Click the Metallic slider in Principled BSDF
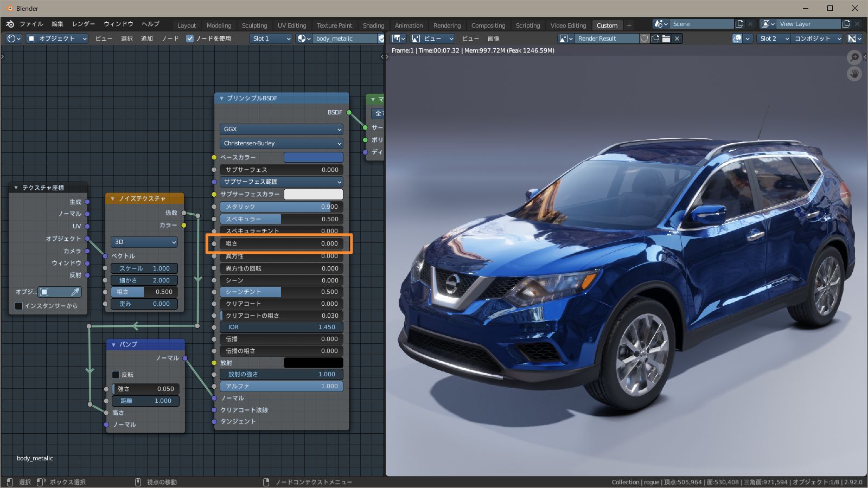Screen dimensions: 868x488 (282, 207)
